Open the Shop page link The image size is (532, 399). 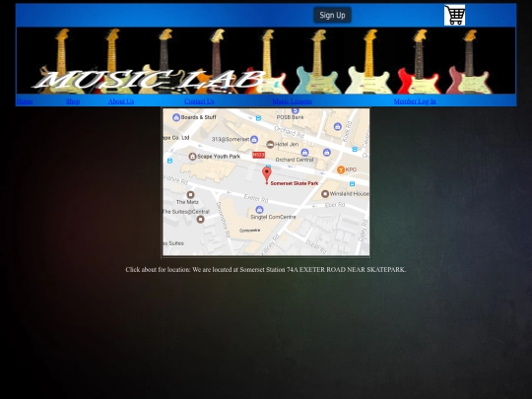tap(73, 101)
